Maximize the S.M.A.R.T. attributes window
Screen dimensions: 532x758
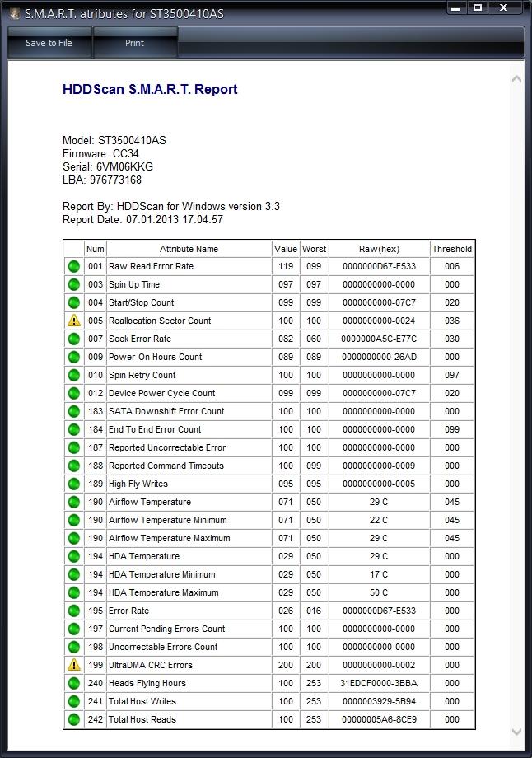click(x=478, y=7)
